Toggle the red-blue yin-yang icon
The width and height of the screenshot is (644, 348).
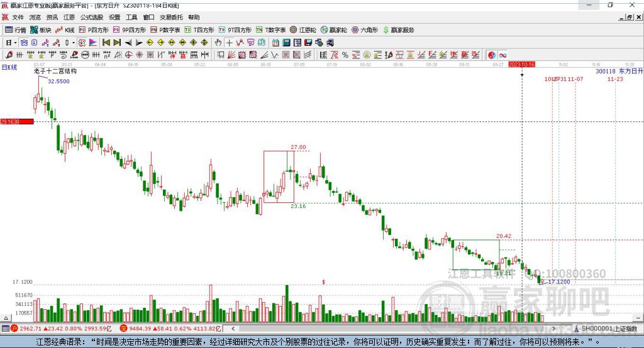click(x=492, y=55)
